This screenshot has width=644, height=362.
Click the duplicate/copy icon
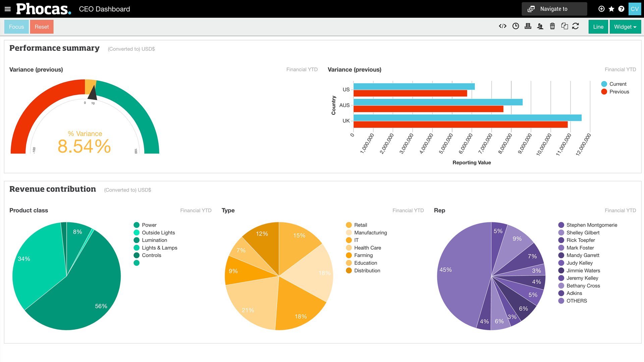pyautogui.click(x=563, y=26)
